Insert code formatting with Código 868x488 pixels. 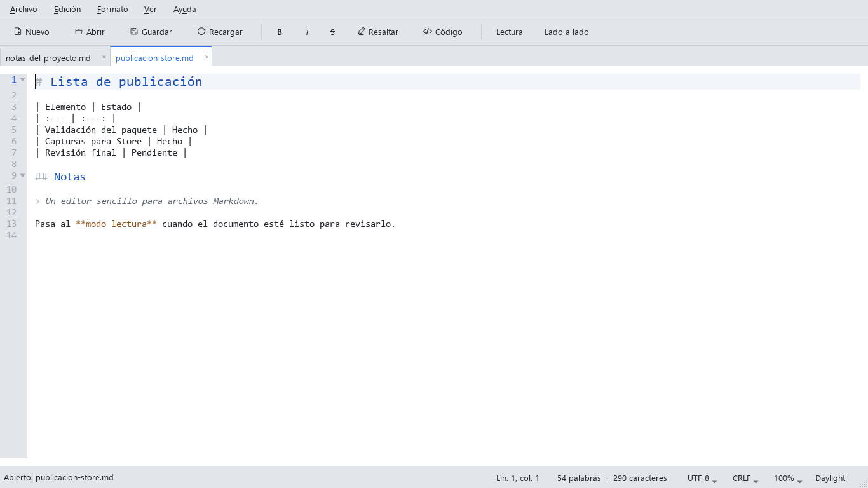point(443,32)
